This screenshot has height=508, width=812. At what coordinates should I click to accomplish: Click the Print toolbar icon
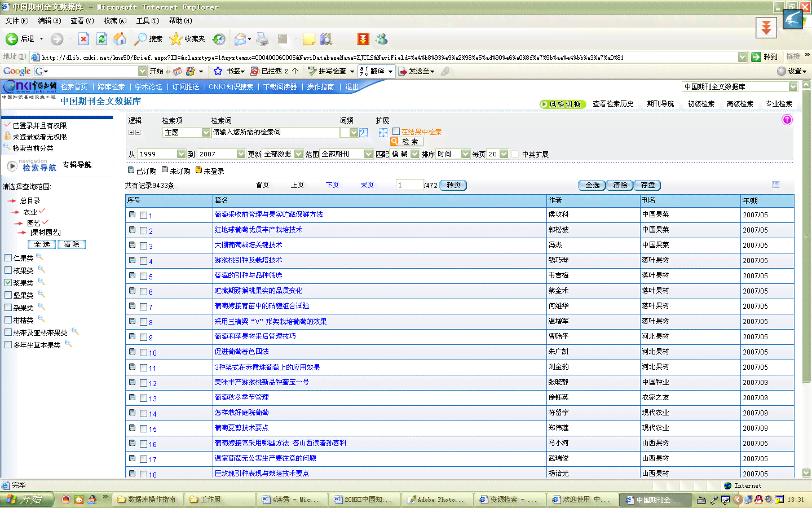pyautogui.click(x=262, y=39)
